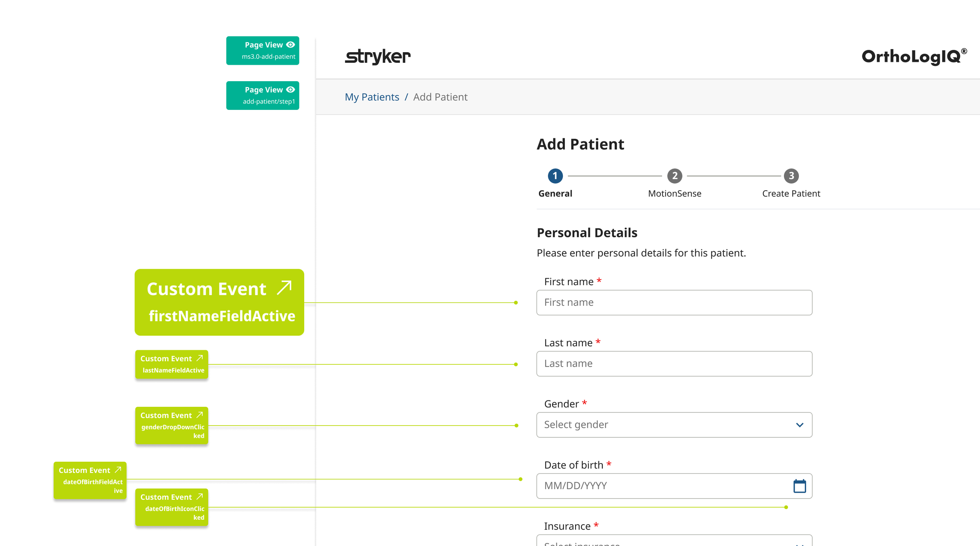Click the gender dropdown chevron arrow
The height and width of the screenshot is (546, 980).
pyautogui.click(x=800, y=425)
